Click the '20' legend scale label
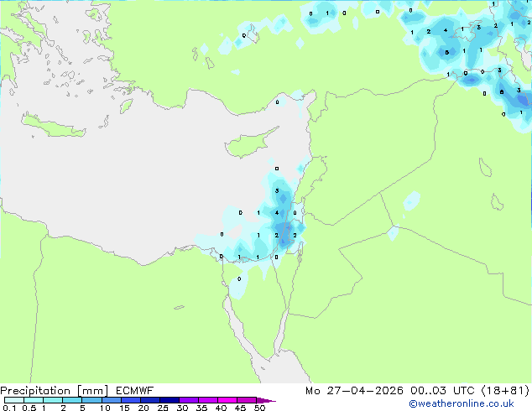 [143, 408]
